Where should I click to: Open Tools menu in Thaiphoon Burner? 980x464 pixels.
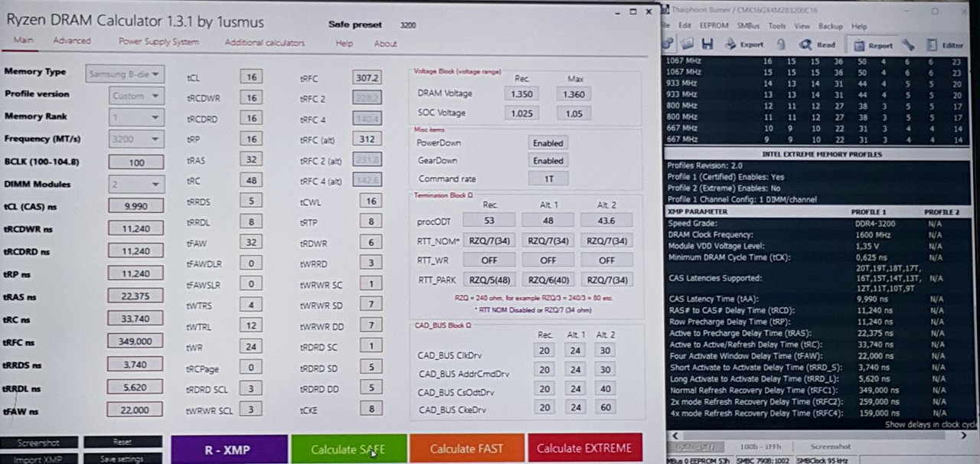(777, 26)
